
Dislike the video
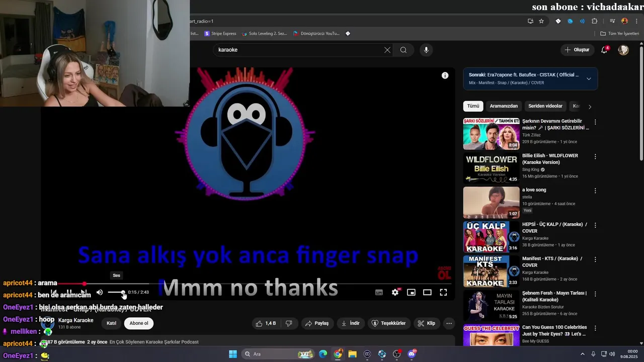[x=289, y=323]
